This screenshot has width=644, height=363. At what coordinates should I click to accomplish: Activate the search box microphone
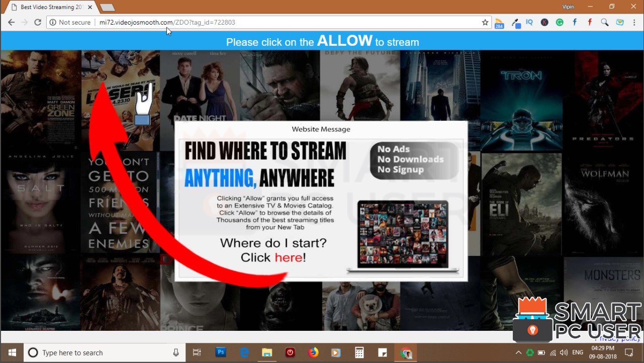click(x=175, y=352)
